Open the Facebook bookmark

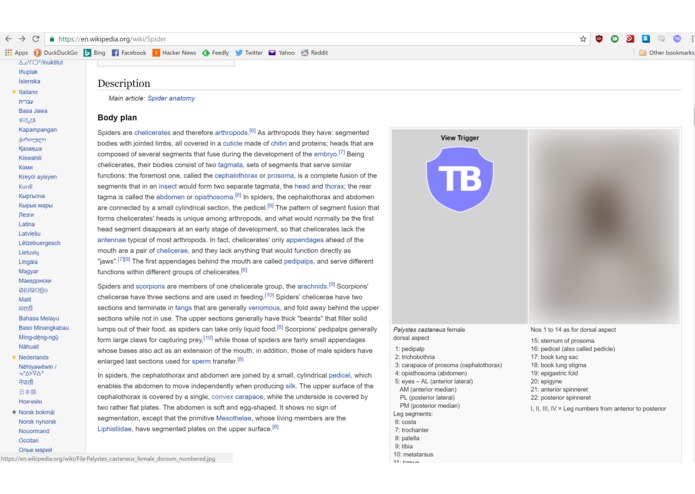coord(129,53)
